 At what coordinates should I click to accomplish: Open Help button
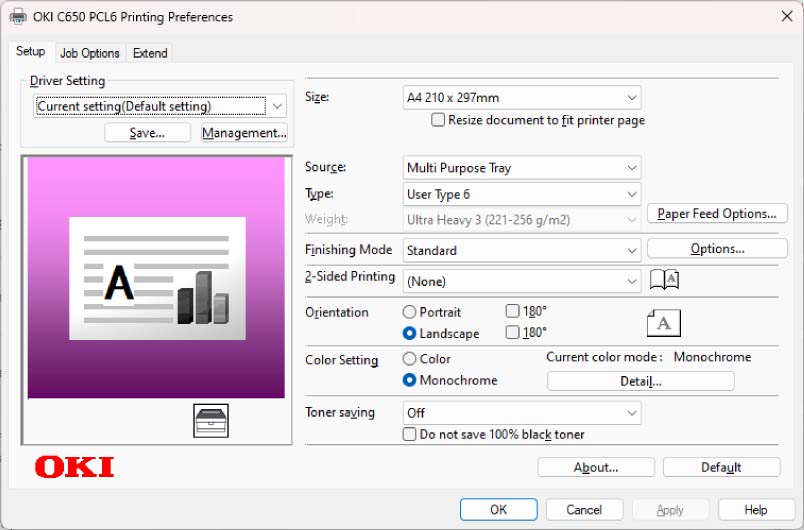click(x=756, y=509)
